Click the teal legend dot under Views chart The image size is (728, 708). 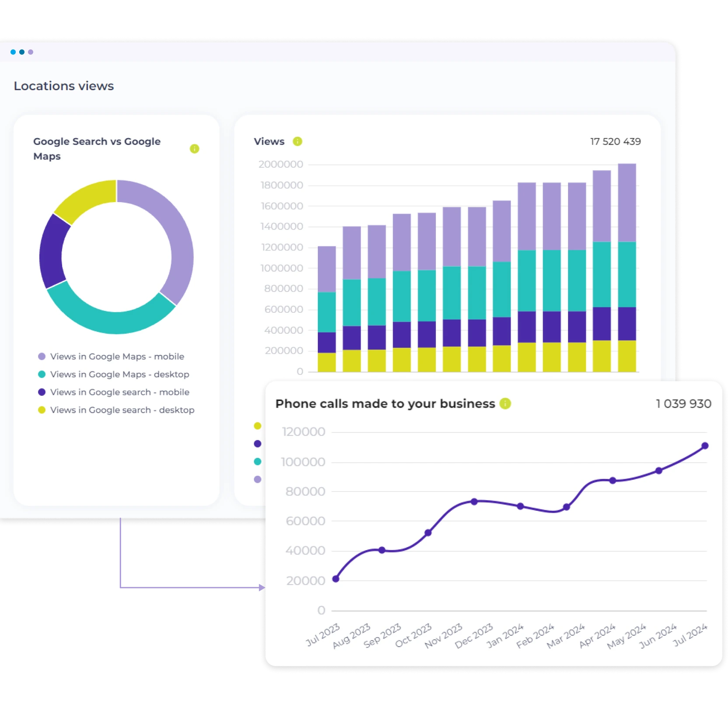pos(258,462)
